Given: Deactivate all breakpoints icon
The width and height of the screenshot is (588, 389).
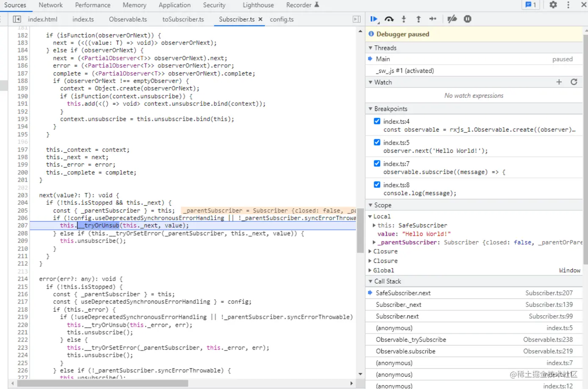Looking at the screenshot, I should [452, 19].
